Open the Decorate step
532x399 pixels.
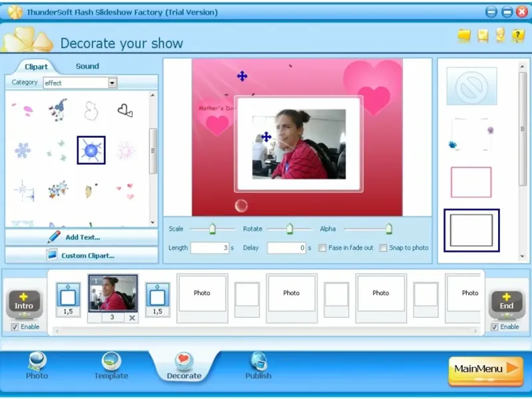pos(184,366)
